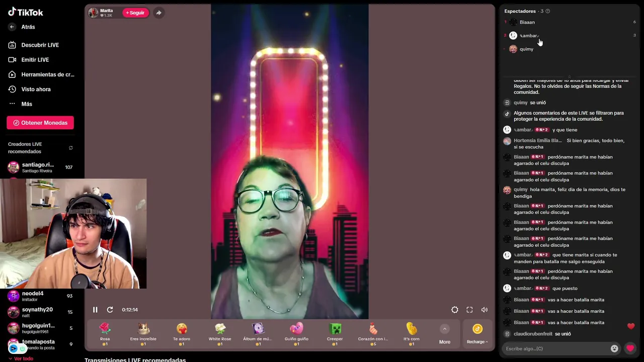Click ambar's 'que puesto' comment

coord(565,289)
